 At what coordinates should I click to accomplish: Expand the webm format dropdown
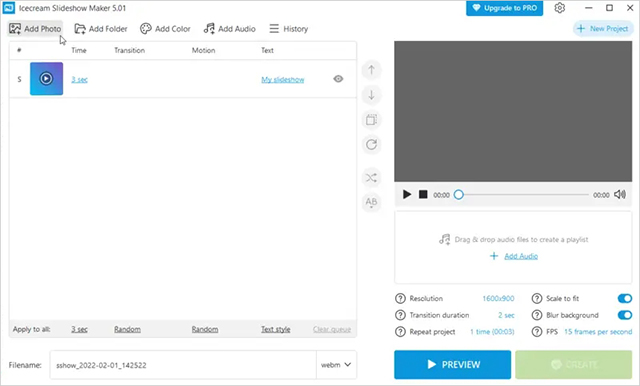point(336,365)
